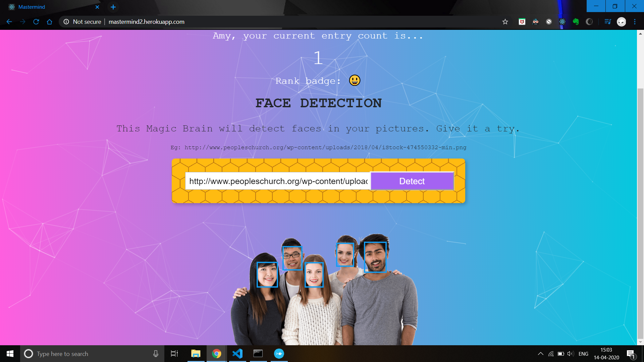This screenshot has width=644, height=362.
Task: Click the React Developer Tools extension icon
Action: [x=562, y=22]
